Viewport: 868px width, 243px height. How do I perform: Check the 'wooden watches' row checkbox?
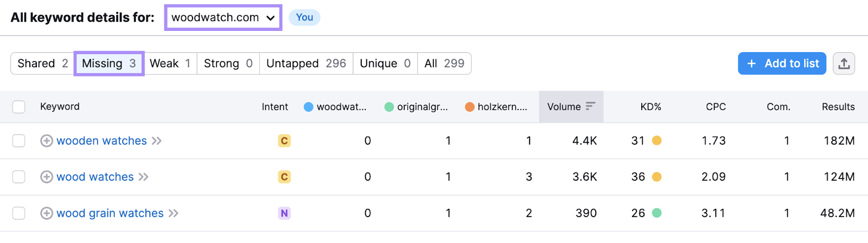coord(19,141)
